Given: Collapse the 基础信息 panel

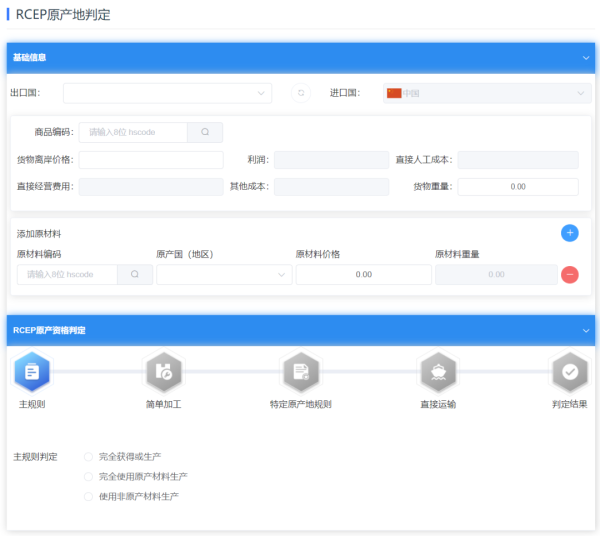Looking at the screenshot, I should 586,58.
